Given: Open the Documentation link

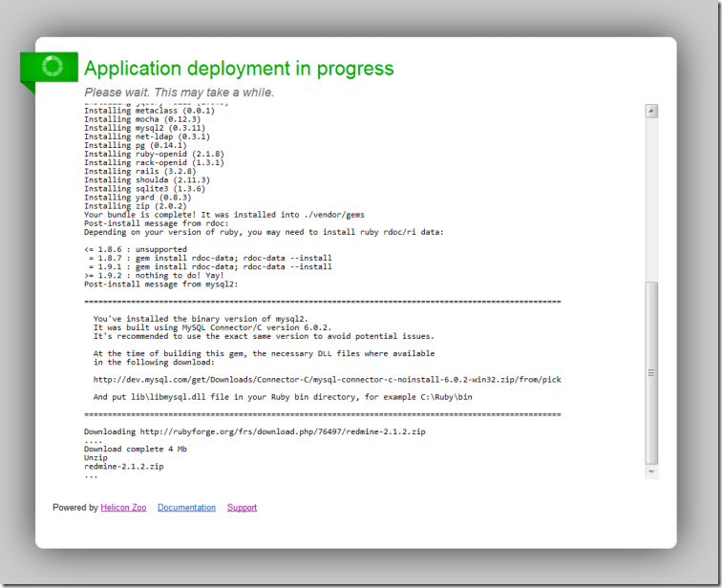Looking at the screenshot, I should click(x=186, y=508).
